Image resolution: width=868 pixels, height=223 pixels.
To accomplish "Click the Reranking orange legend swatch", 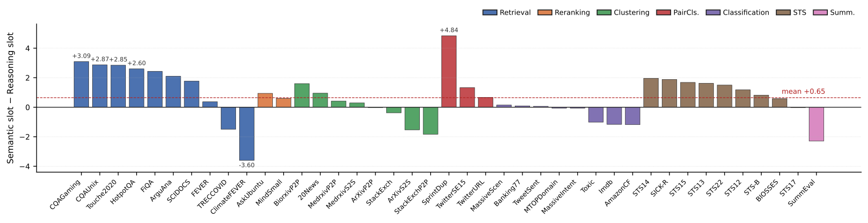I will click(545, 12).
